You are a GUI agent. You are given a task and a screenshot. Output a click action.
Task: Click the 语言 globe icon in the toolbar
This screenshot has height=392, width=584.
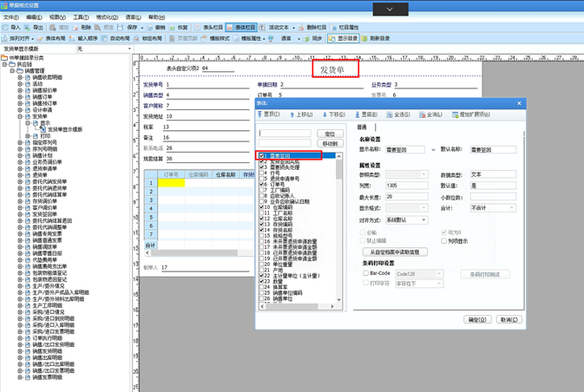coord(271,38)
